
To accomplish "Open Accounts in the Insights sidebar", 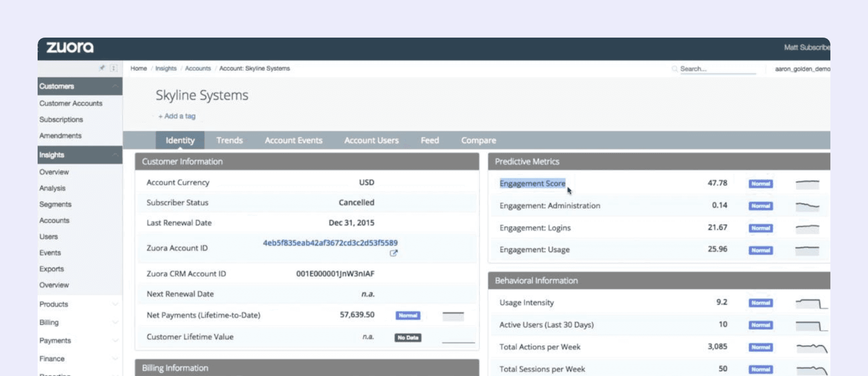I will [54, 220].
